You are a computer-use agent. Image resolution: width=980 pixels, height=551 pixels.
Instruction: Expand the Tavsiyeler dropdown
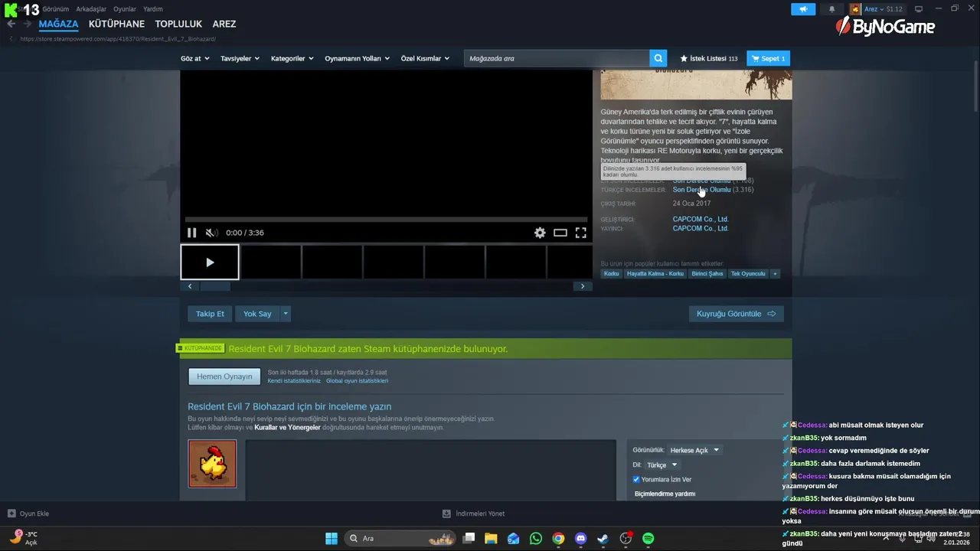click(x=240, y=58)
